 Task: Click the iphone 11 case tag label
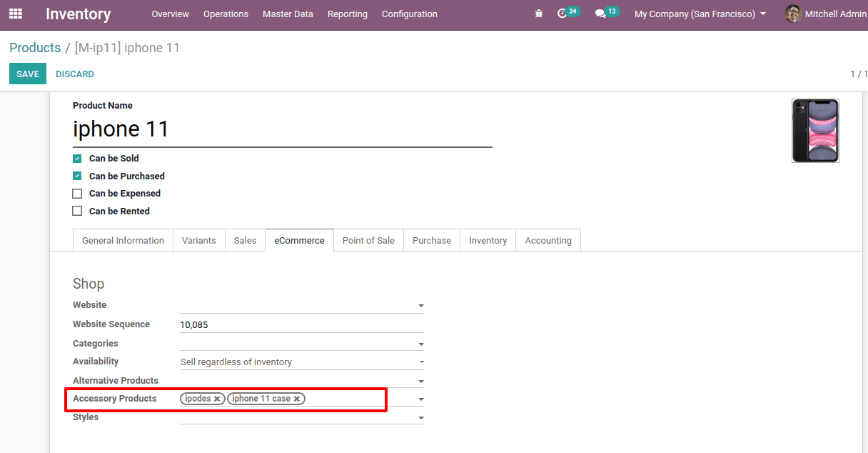coord(261,399)
